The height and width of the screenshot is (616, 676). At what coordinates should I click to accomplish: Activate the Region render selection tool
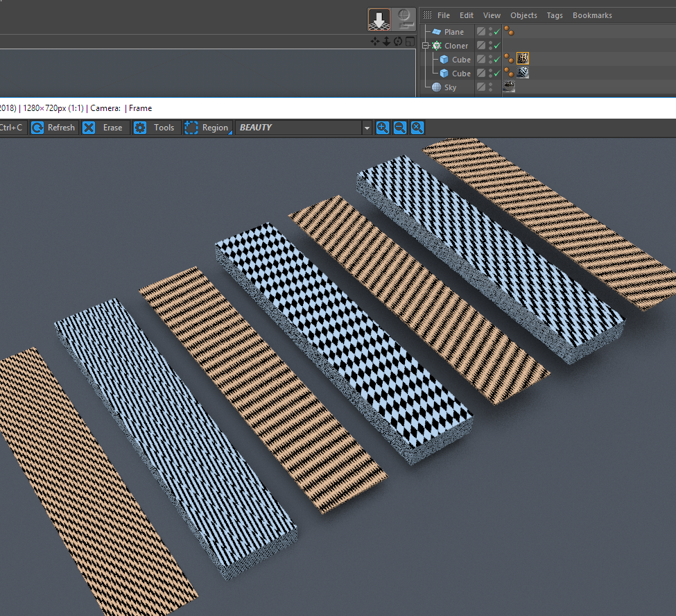[207, 128]
